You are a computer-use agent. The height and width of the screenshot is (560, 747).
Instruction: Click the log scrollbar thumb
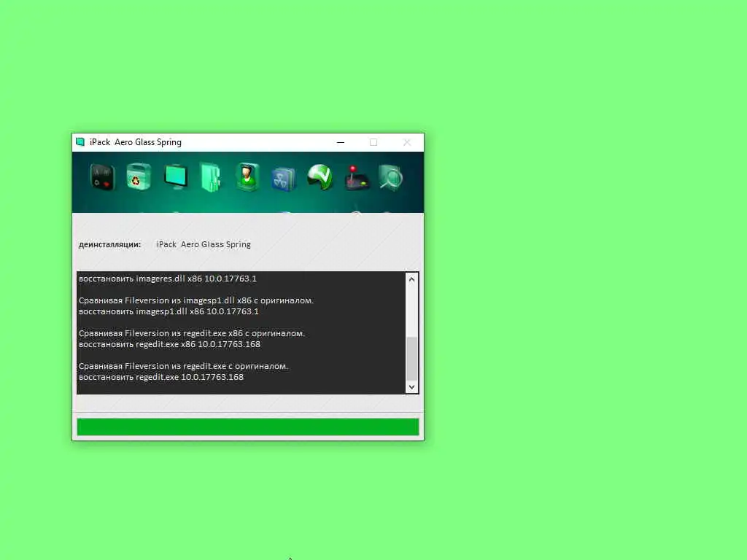pos(412,358)
